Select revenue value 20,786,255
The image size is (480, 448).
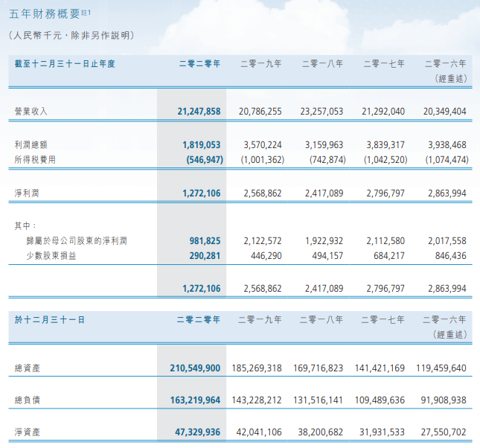pyautogui.click(x=260, y=111)
